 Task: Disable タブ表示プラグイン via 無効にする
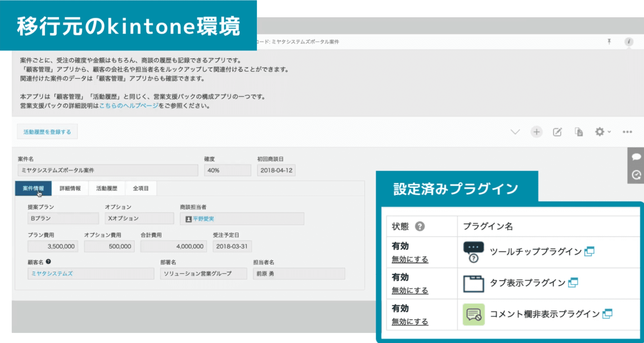tap(410, 291)
